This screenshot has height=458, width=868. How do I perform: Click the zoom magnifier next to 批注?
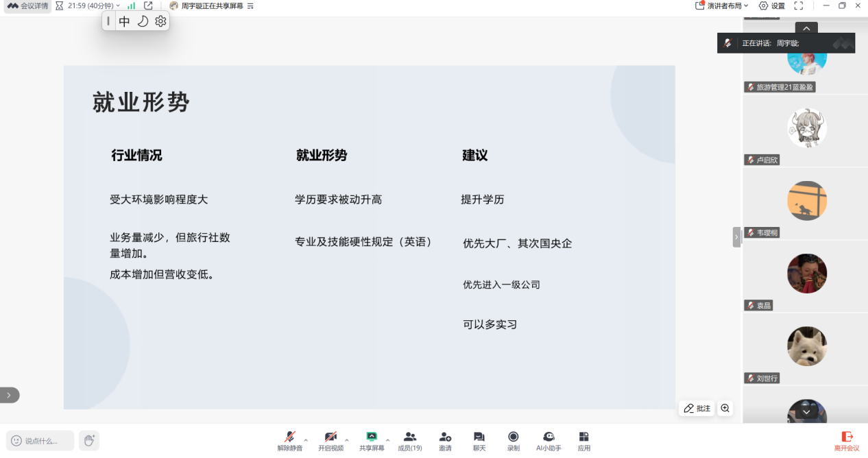(x=725, y=409)
